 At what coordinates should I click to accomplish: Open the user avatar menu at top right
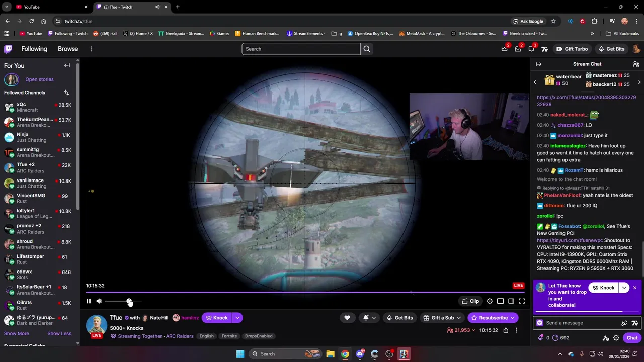point(636,49)
